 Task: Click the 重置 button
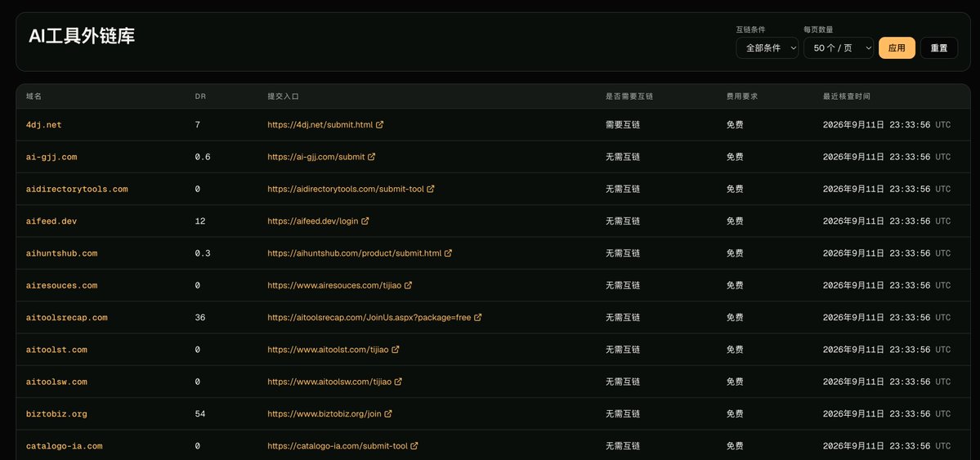[x=939, y=48]
